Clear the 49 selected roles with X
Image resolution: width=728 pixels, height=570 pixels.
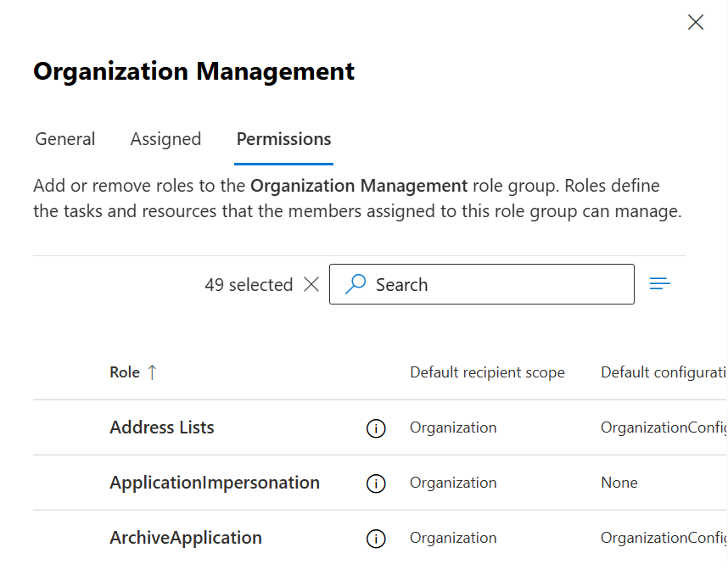coord(311,285)
